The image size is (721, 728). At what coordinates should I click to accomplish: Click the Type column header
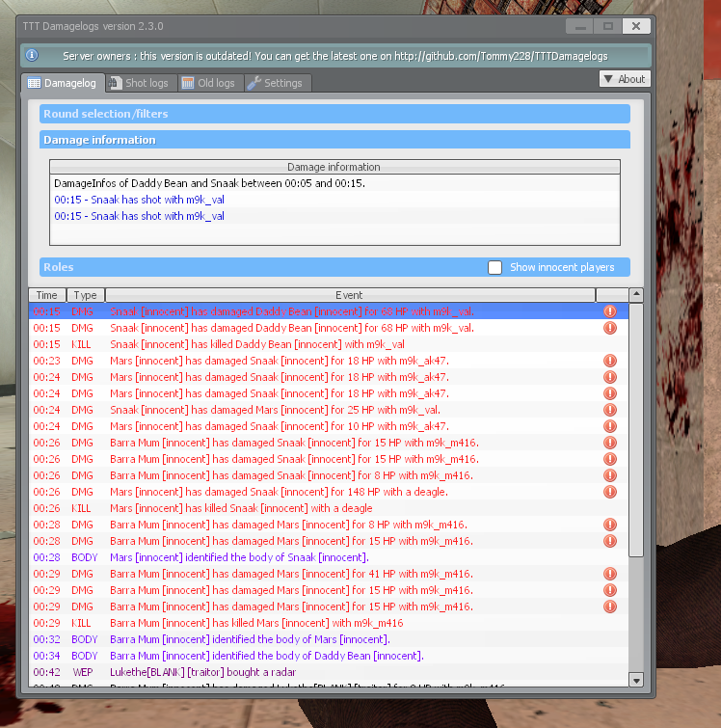point(85,295)
